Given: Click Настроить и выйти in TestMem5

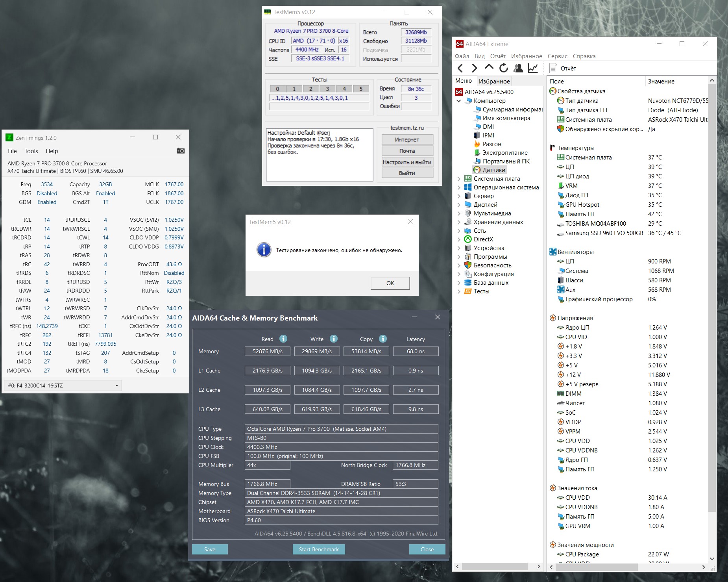Looking at the screenshot, I should tap(407, 162).
